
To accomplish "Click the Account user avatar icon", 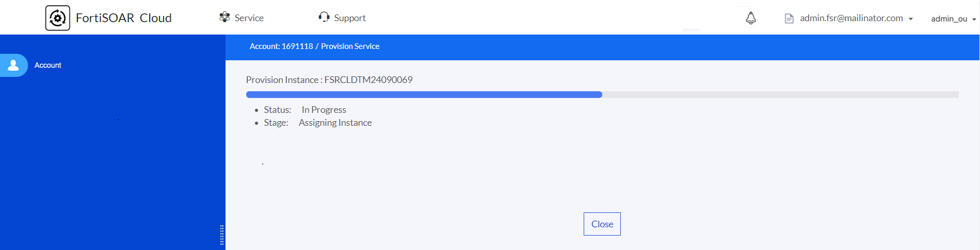I will 13,65.
